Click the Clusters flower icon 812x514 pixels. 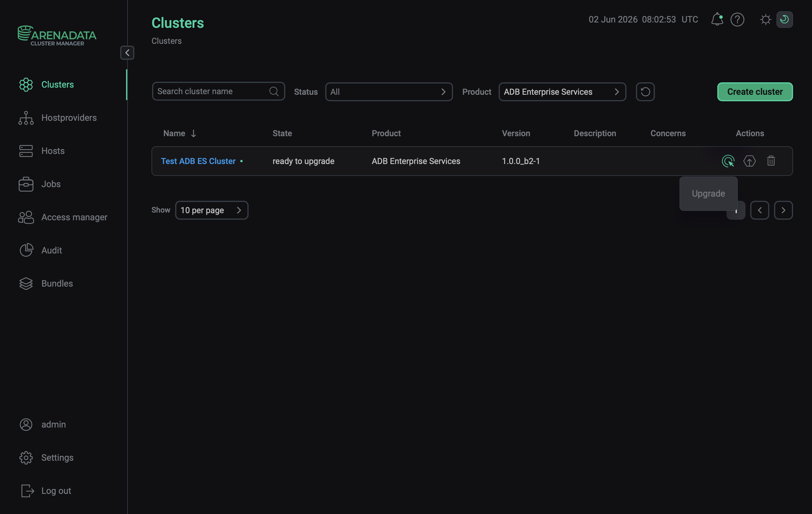click(26, 84)
